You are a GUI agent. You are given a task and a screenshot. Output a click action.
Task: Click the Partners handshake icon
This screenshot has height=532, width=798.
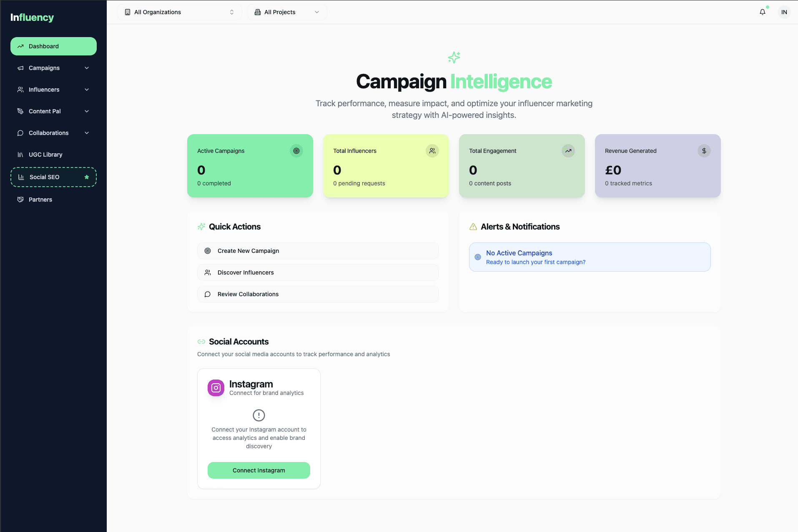click(x=20, y=200)
